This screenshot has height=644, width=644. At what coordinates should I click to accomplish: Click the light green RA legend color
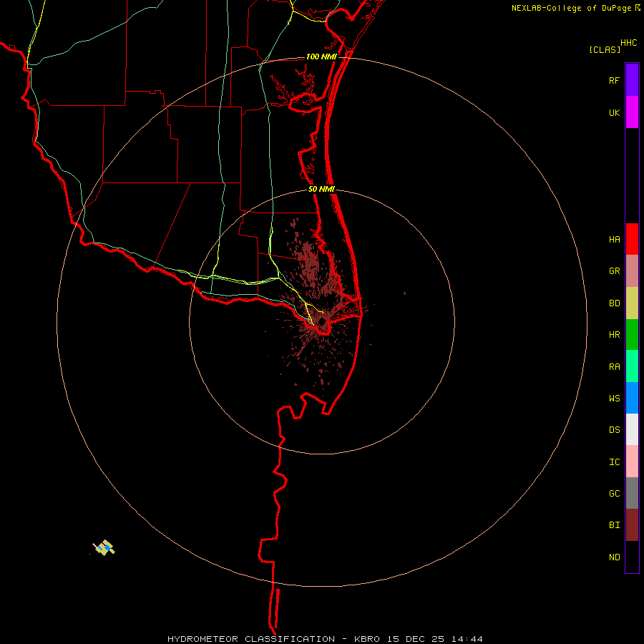632,366
